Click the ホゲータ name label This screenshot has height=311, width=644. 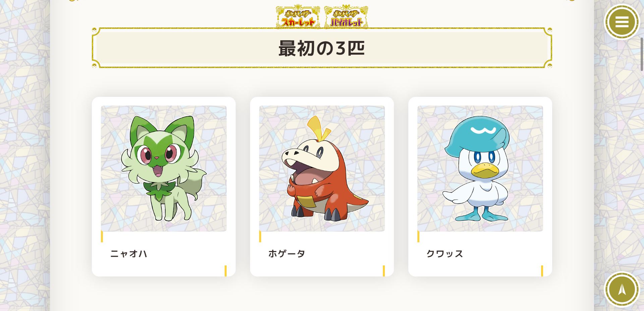pyautogui.click(x=287, y=254)
